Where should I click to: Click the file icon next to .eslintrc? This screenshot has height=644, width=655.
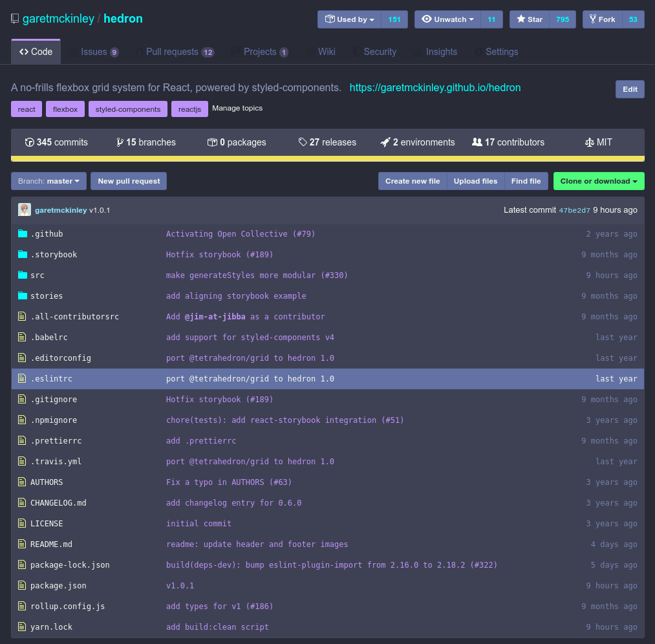coord(22,378)
